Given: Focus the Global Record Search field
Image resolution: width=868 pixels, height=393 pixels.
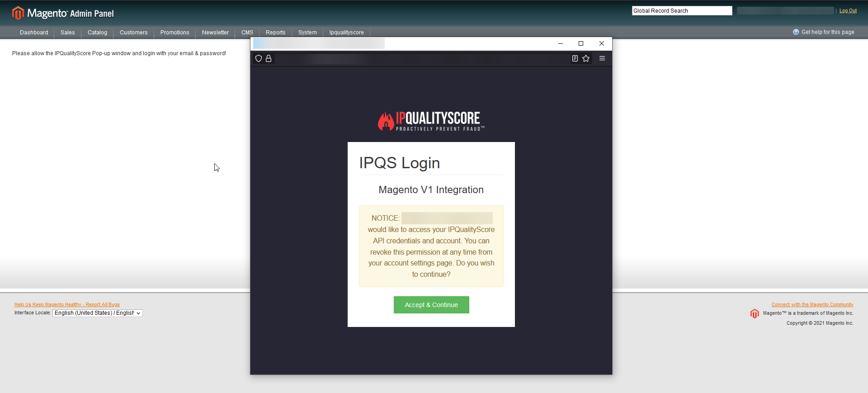Looking at the screenshot, I should point(682,11).
